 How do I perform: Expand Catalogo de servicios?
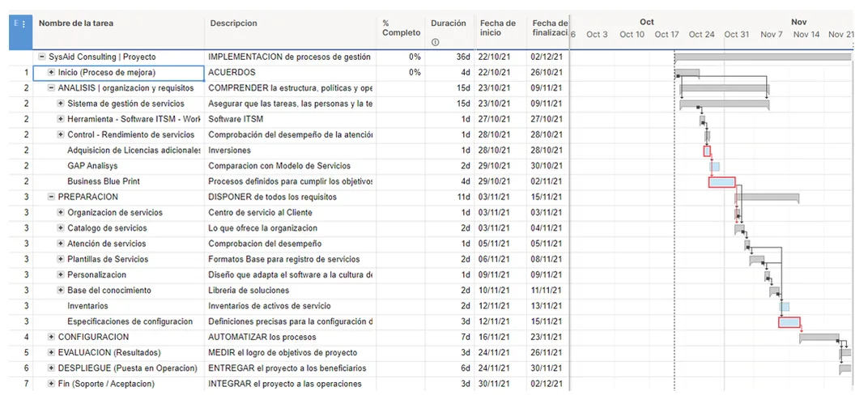tap(61, 227)
